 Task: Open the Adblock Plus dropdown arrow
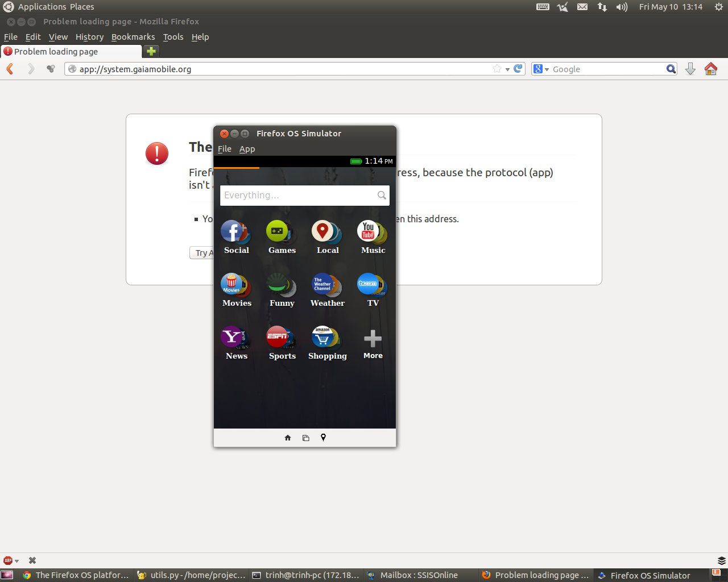coord(16,560)
